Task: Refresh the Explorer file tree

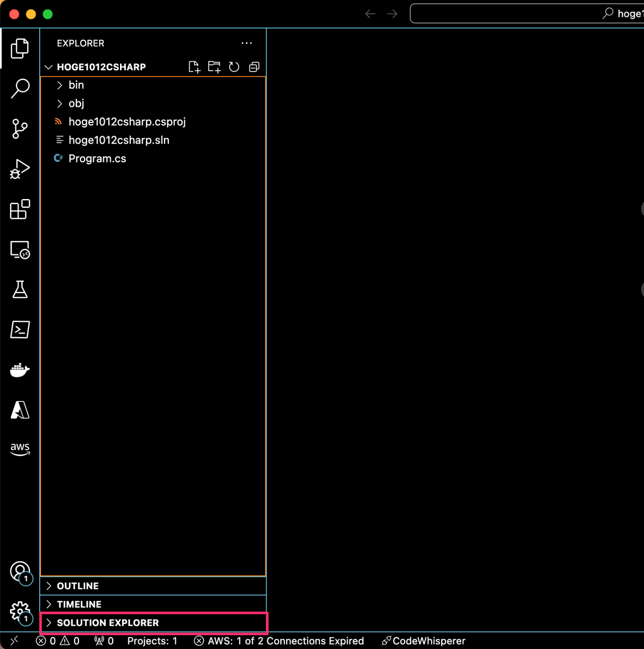Action: 234,67
